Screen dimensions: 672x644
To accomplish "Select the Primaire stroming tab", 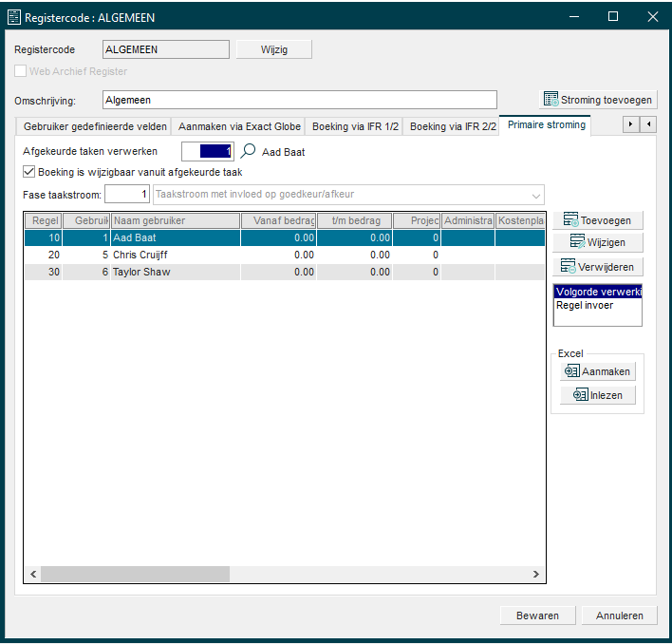I will tap(546, 124).
